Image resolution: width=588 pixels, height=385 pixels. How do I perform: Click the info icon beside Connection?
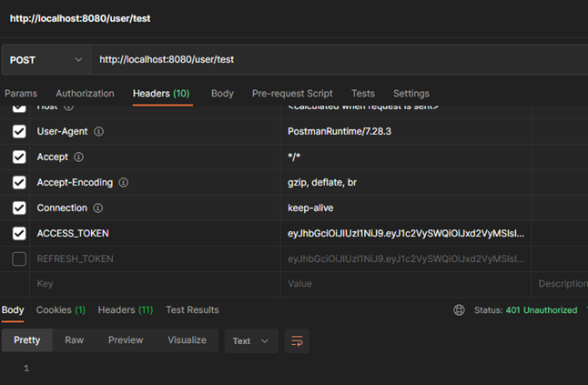(x=98, y=208)
